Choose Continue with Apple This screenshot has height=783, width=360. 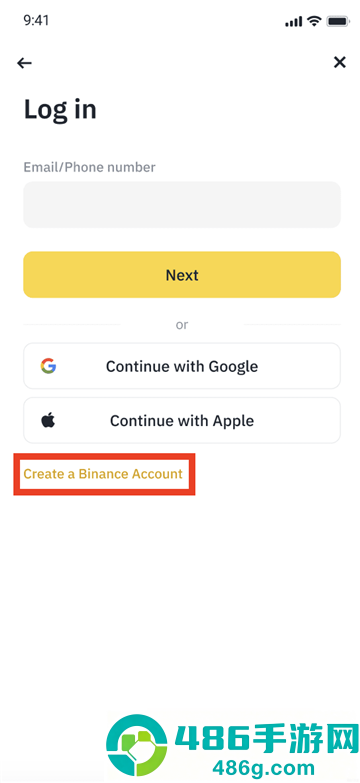(x=182, y=420)
